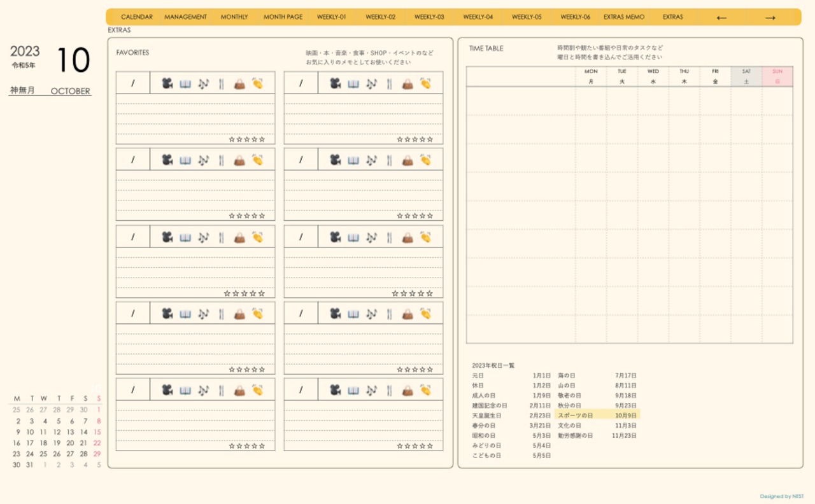Screen dimensions: 815x504
Task: Choose the book icon in bottom-right favorites card
Action: 353,389
